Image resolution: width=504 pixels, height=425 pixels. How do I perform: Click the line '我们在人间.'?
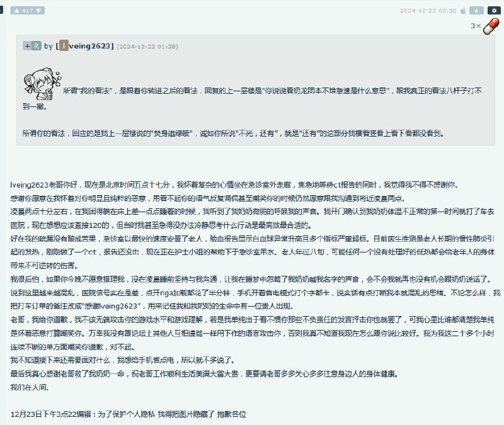pyautogui.click(x=29, y=387)
